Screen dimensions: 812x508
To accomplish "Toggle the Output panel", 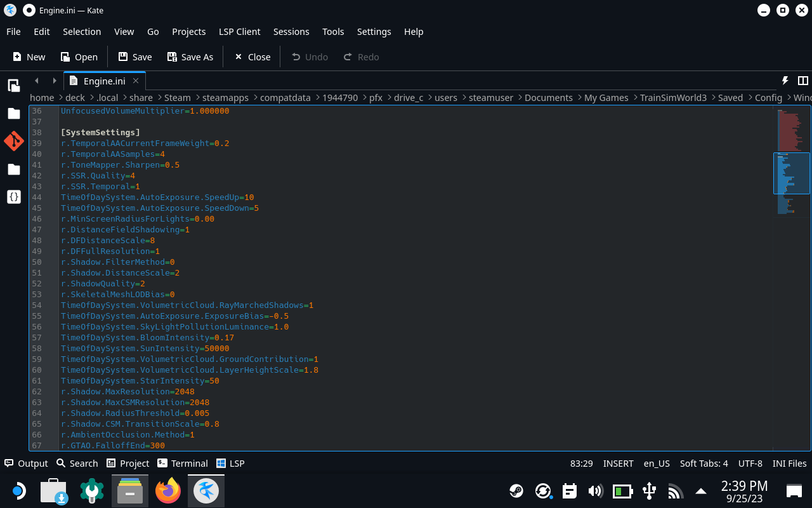I will (26, 464).
